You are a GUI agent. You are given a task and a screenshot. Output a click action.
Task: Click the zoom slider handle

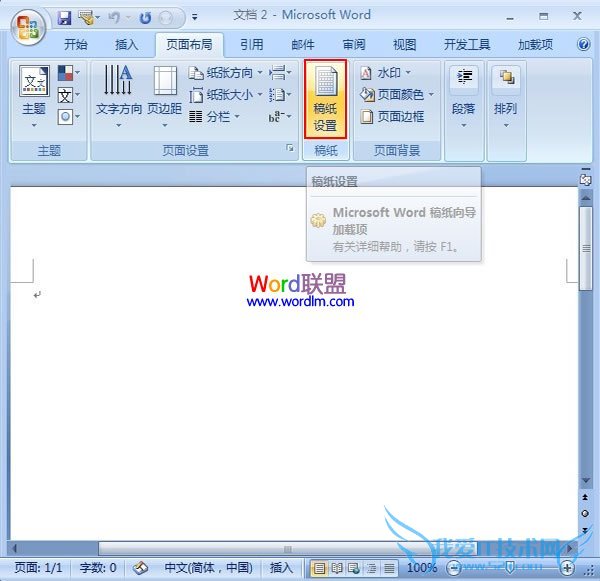(x=510, y=568)
